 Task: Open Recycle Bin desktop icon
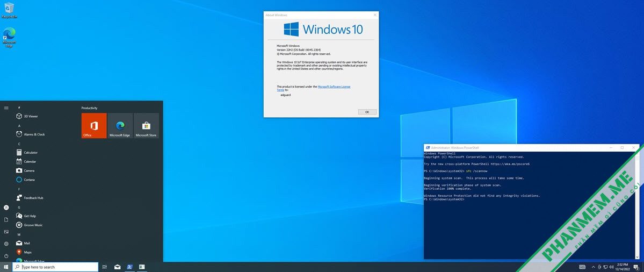9,11
